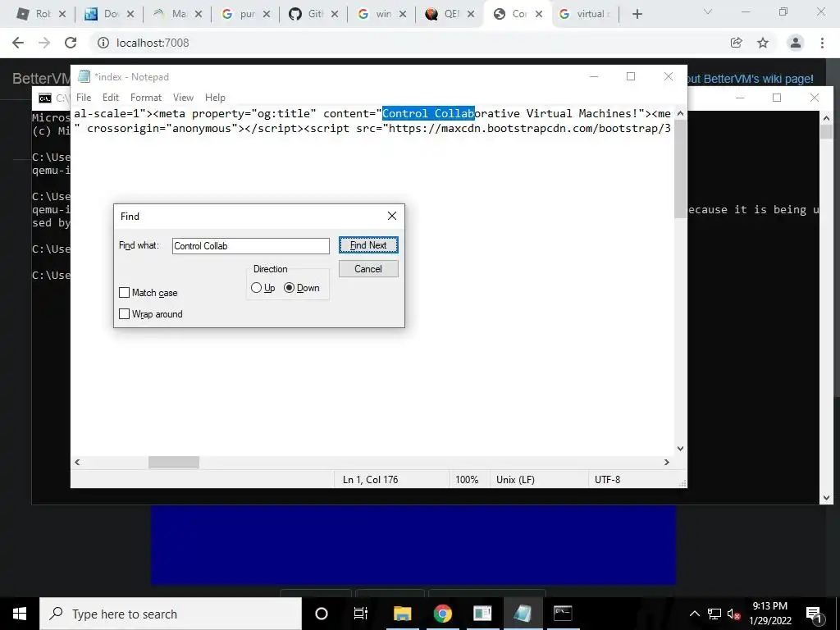Close the Google 'win' tab

click(403, 14)
